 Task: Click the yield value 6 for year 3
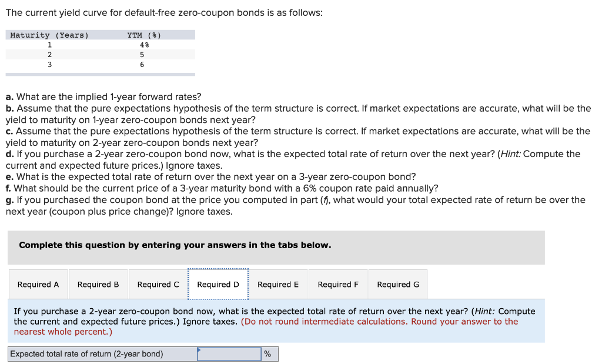pos(141,65)
